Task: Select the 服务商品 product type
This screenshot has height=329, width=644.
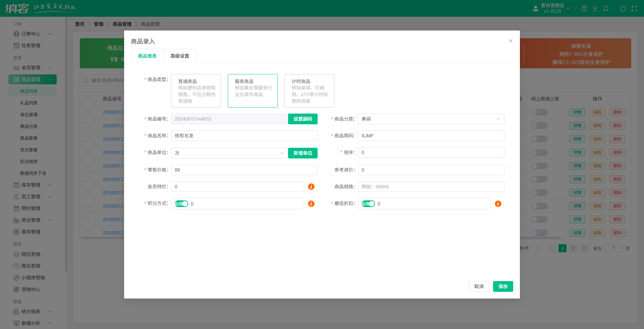Action: click(253, 91)
